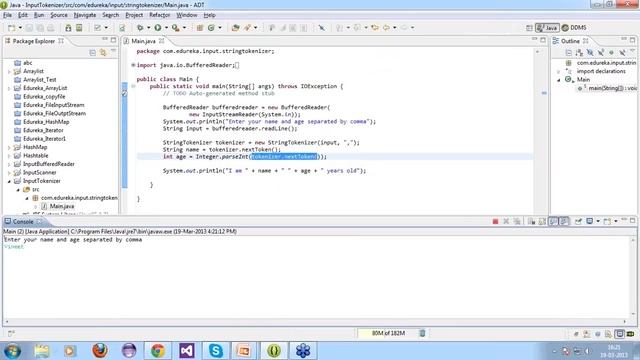Expand the InputBufferedReader project node
640x360 pixels.
point(9,164)
